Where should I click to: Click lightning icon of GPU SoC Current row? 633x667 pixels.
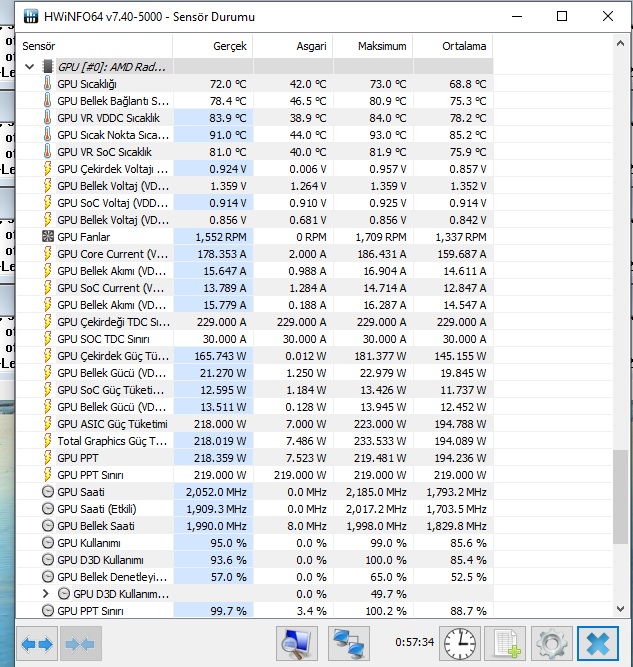click(48, 288)
